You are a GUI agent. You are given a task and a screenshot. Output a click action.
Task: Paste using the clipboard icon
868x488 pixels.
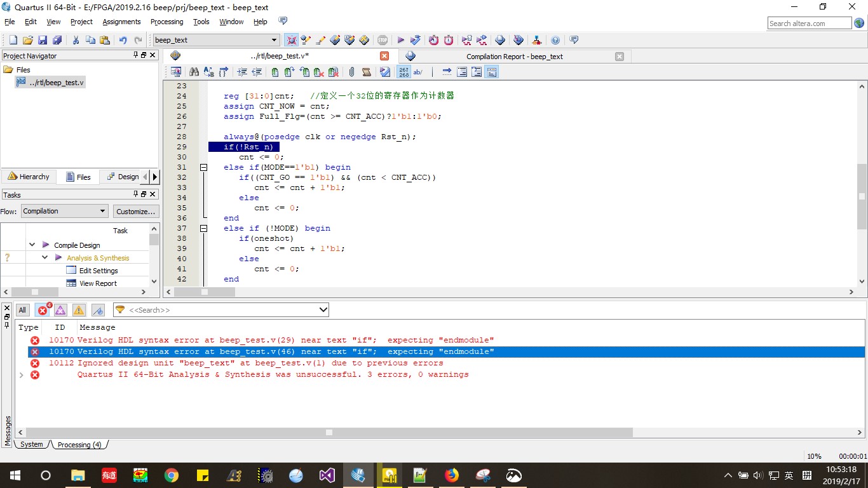[105, 40]
